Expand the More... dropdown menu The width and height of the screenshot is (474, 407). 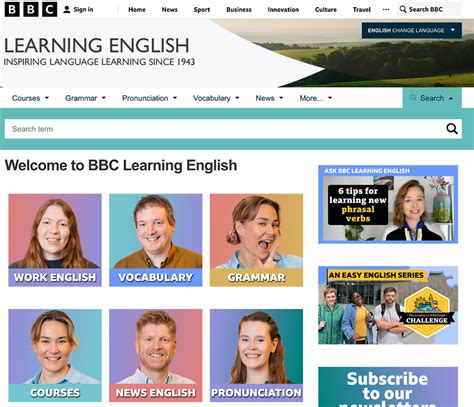point(316,98)
